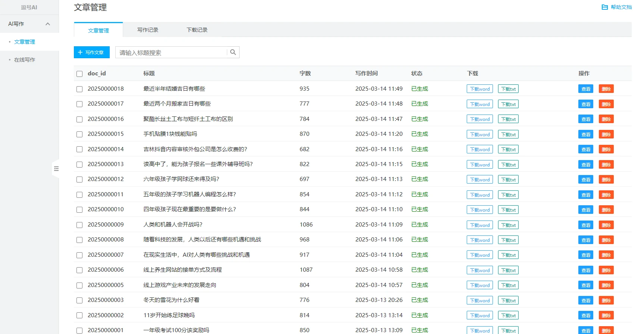This screenshot has height=334, width=644.
Task: Delete article 20250000014 about 吉林抖音
Action: coord(606,149)
